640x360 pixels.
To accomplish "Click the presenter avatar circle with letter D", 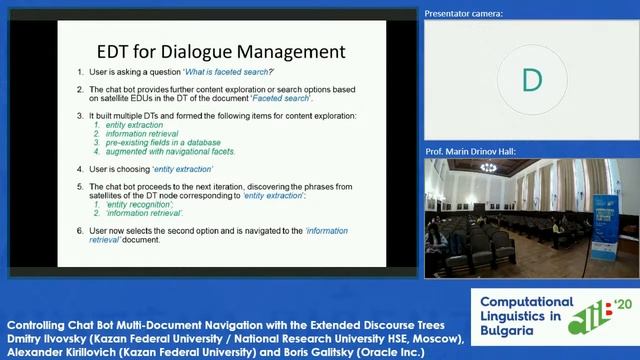I will click(532, 80).
